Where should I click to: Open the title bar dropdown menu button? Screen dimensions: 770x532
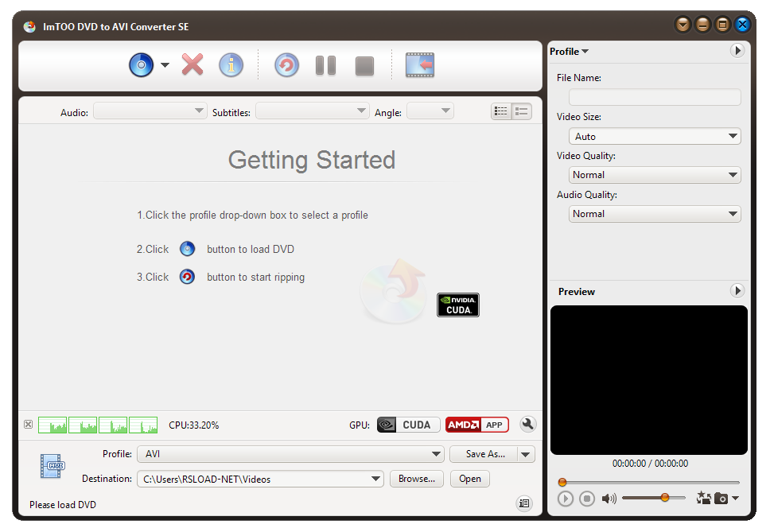pos(683,24)
